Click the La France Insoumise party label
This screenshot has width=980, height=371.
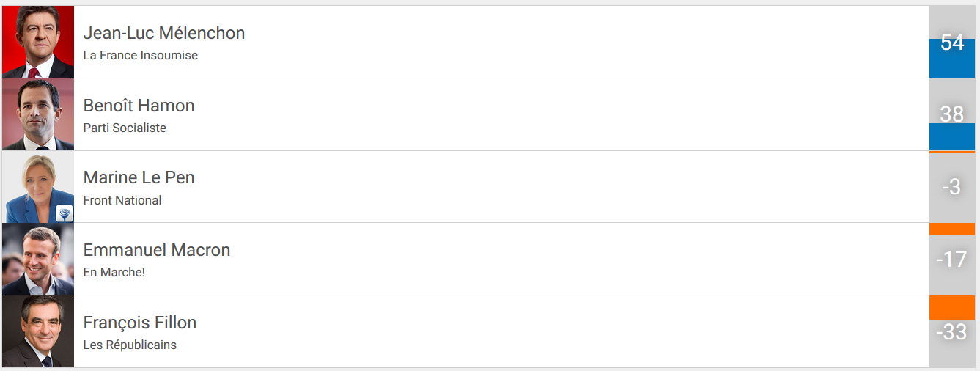(x=141, y=55)
